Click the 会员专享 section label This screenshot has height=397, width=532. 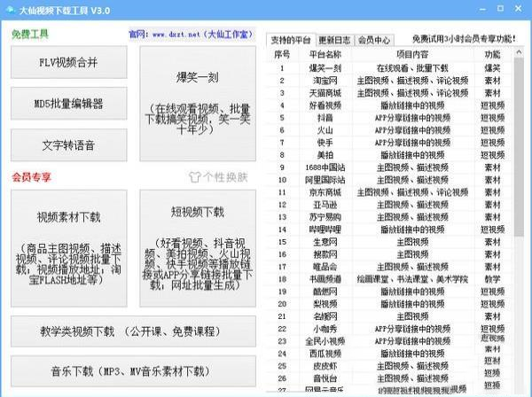point(31,177)
